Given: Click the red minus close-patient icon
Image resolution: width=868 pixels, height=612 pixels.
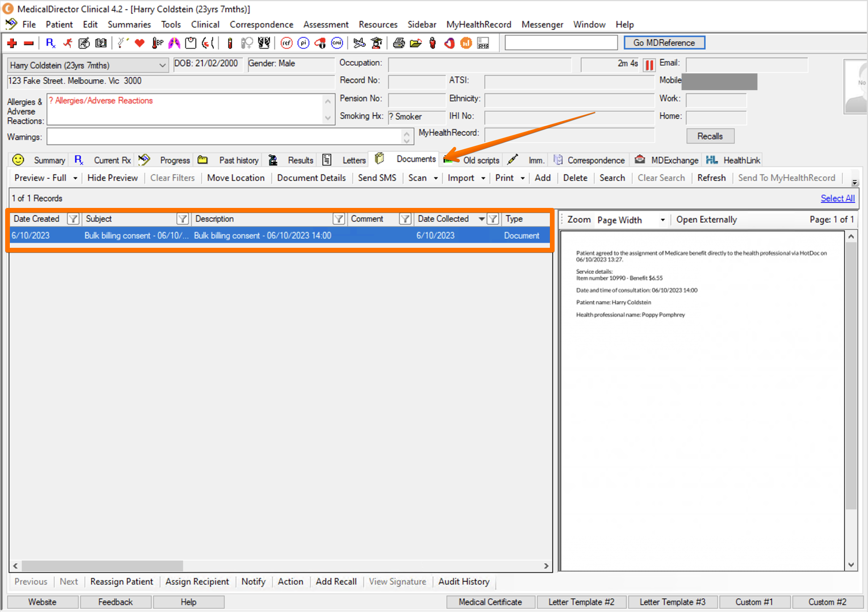Looking at the screenshot, I should 29,43.
